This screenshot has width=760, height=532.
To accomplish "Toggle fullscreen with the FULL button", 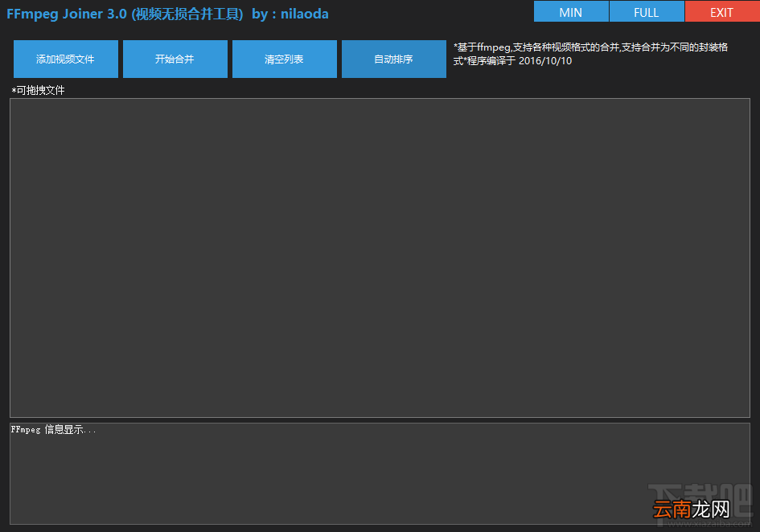I will click(647, 11).
